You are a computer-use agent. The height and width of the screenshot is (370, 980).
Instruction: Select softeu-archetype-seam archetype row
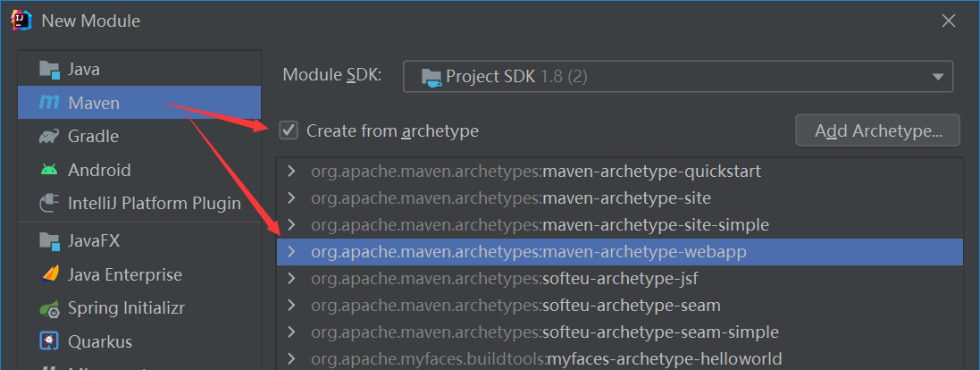pyautogui.click(x=619, y=305)
